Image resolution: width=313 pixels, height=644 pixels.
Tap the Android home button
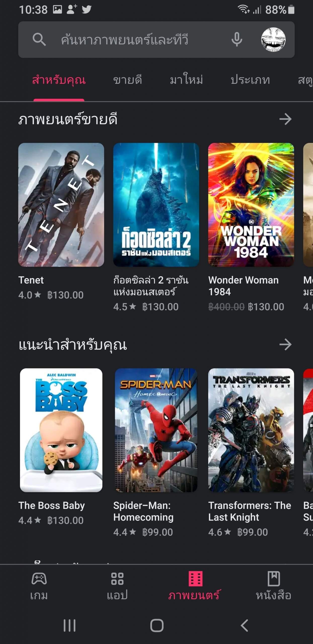pyautogui.click(x=157, y=625)
